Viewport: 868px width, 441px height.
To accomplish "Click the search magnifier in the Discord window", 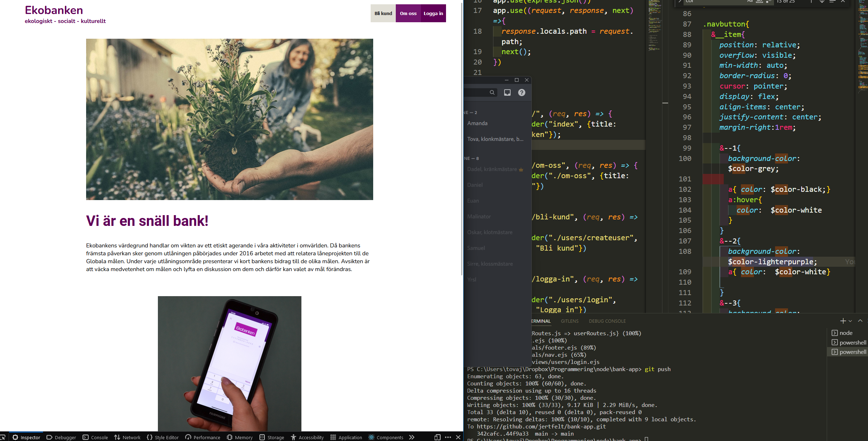I will click(493, 92).
